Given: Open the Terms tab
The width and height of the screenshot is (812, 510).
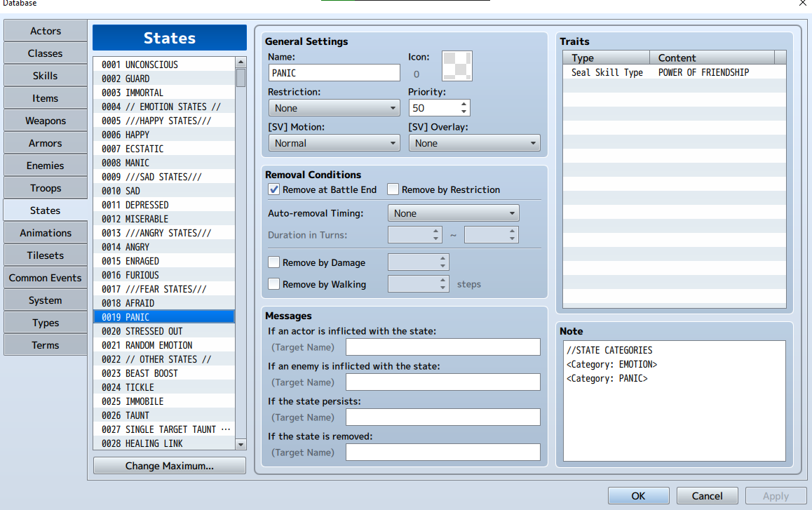Looking at the screenshot, I should (x=46, y=345).
